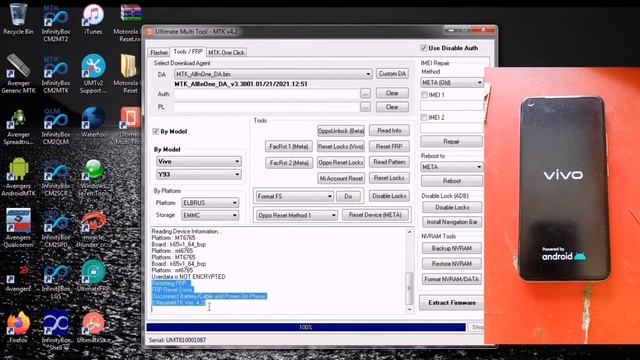The width and height of the screenshot is (640, 360).
Task: Click the Do button
Action: (348, 196)
